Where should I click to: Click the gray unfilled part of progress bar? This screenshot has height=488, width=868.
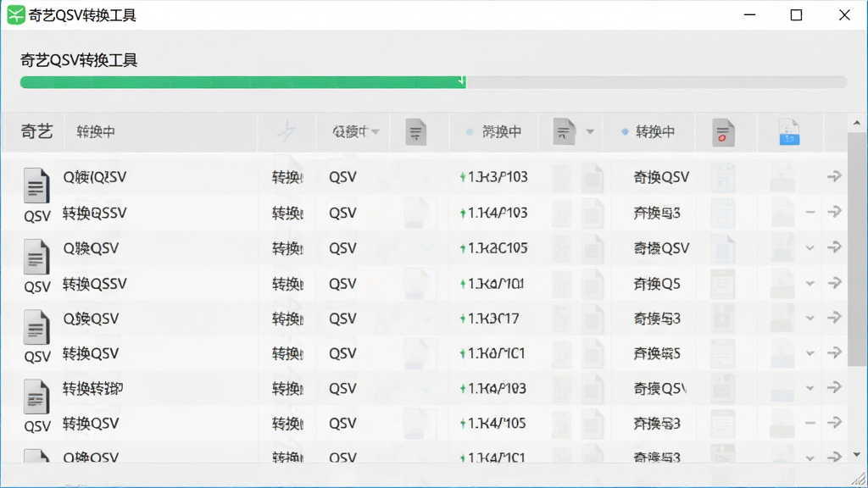pos(657,82)
